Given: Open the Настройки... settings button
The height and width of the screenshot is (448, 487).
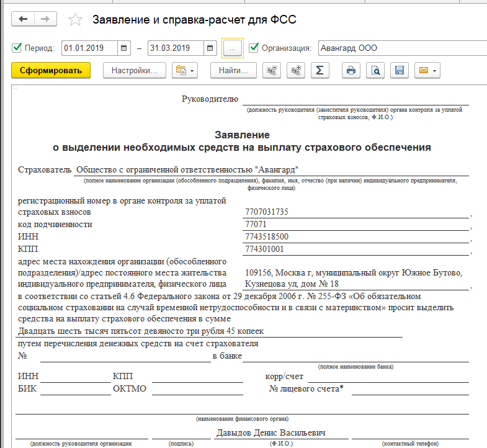Looking at the screenshot, I should tap(134, 70).
